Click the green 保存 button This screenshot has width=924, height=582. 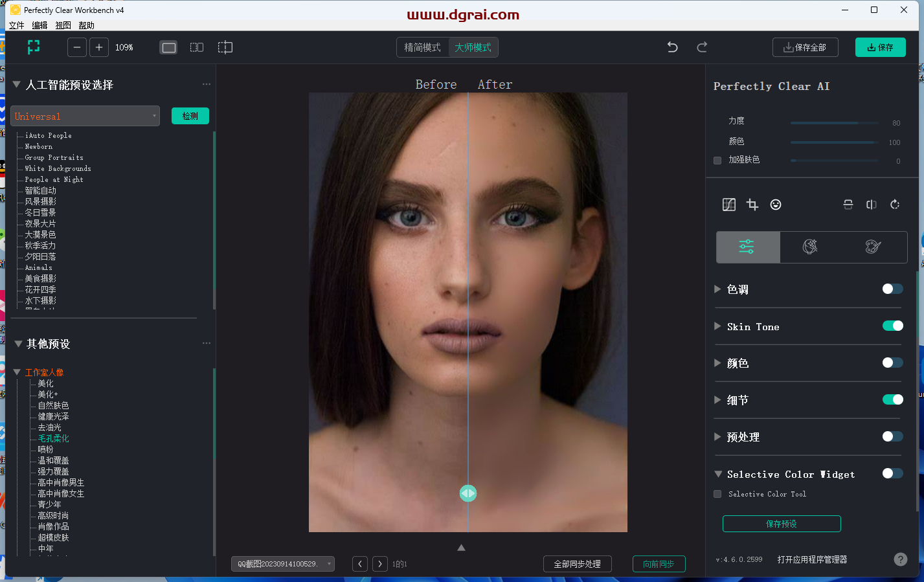click(x=881, y=47)
